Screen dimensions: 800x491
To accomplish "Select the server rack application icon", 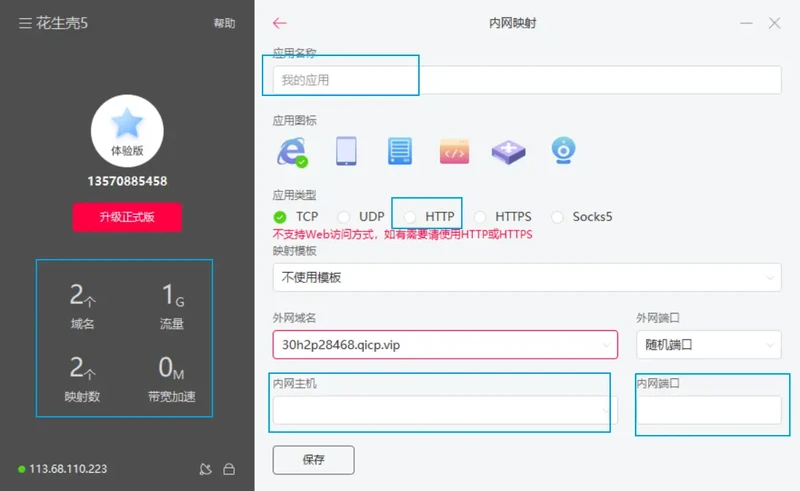I will 399,151.
